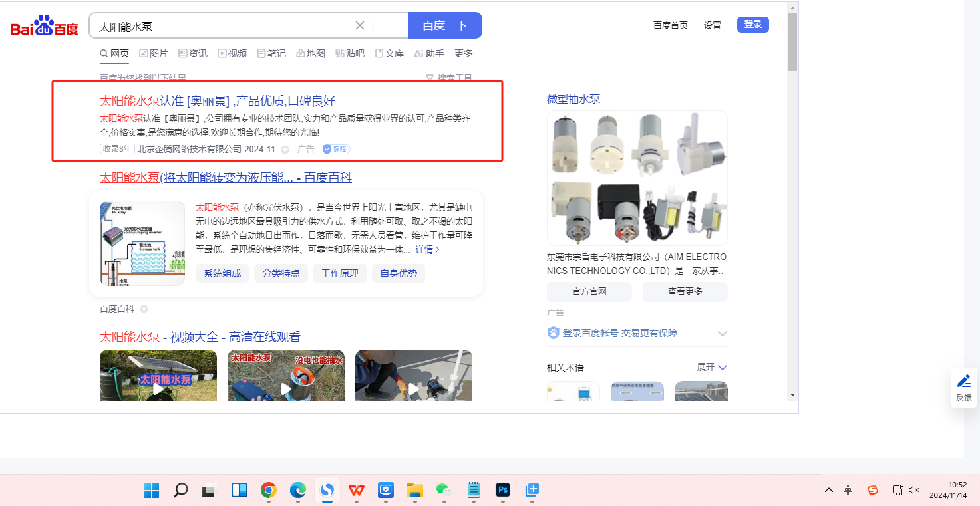Click the 广告 label on the 奥丽景 result

click(x=306, y=149)
